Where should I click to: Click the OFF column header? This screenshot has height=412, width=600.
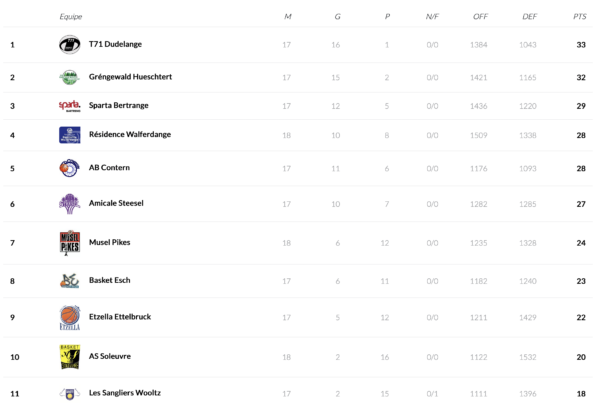(x=479, y=17)
